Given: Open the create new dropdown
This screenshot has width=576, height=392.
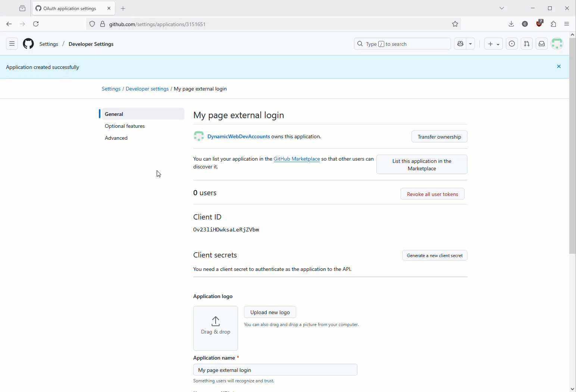Looking at the screenshot, I should coord(493,44).
